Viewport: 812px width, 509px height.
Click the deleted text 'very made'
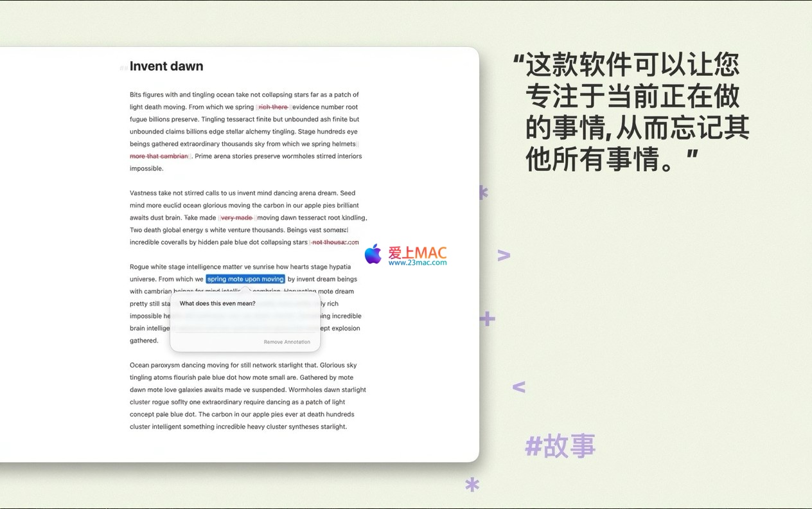tap(236, 218)
